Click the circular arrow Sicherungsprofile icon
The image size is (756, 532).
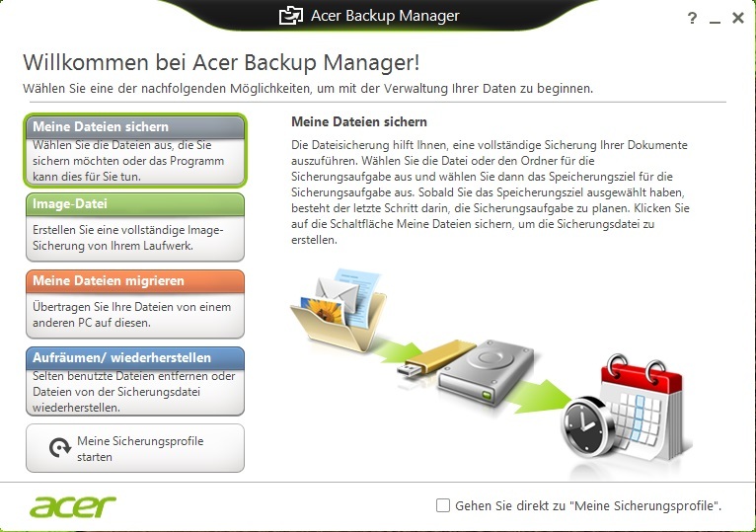[60, 447]
